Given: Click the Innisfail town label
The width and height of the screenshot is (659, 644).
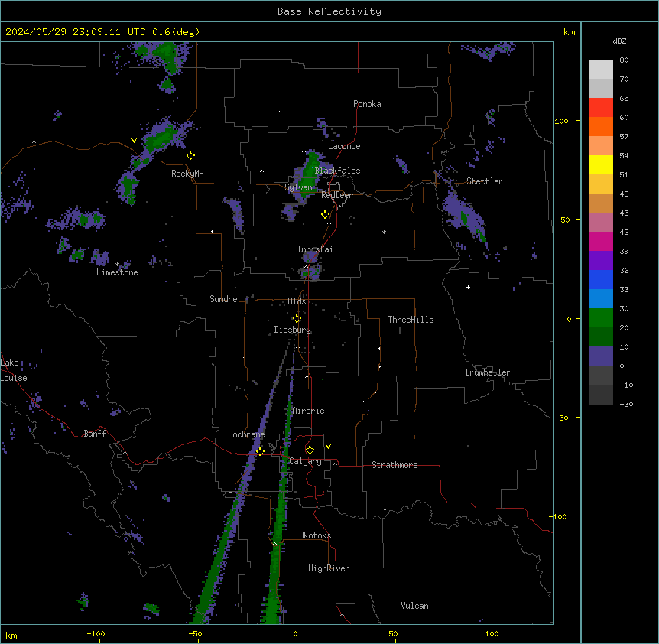Looking at the screenshot, I should click(x=317, y=249).
